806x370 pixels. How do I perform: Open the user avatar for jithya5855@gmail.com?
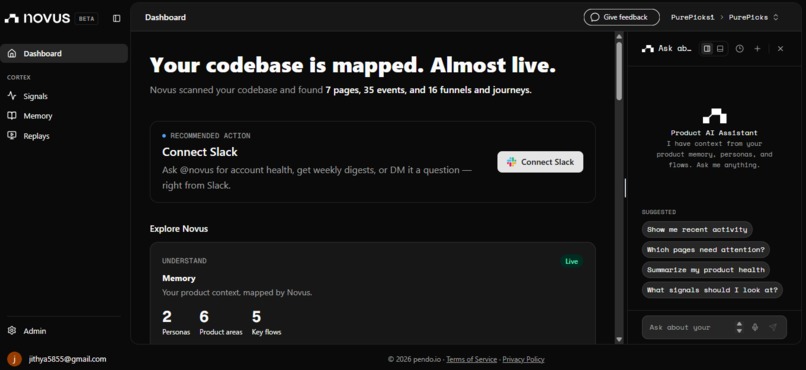(x=14, y=359)
